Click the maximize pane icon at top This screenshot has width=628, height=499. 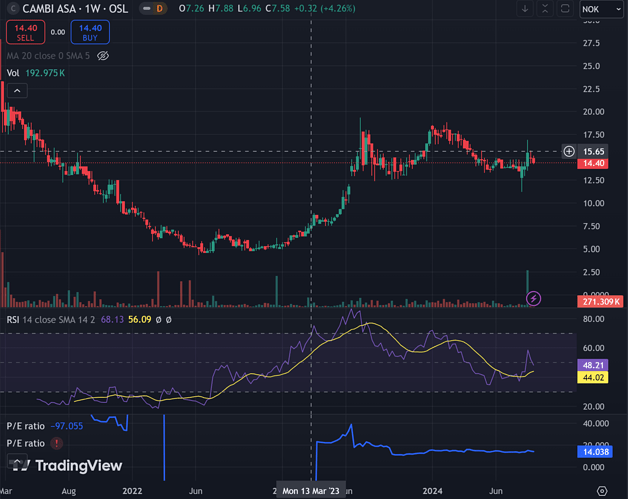[x=565, y=9]
